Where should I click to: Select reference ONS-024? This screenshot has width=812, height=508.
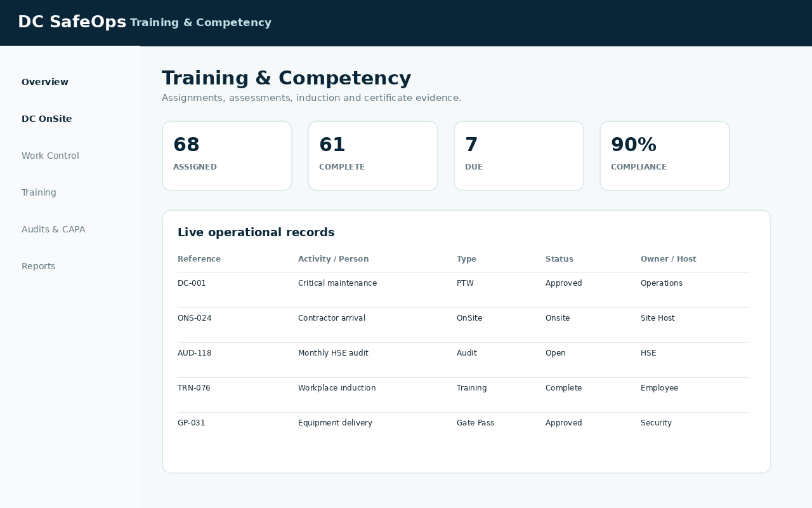tap(194, 318)
